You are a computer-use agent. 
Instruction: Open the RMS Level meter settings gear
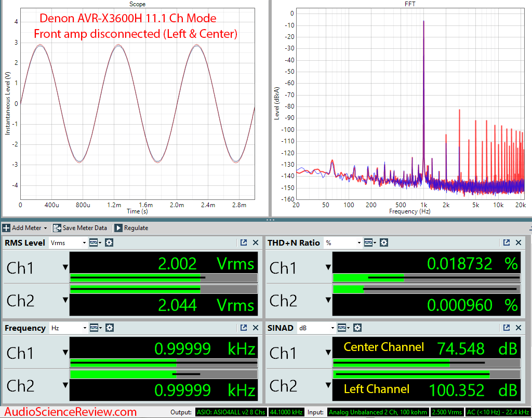coord(109,242)
